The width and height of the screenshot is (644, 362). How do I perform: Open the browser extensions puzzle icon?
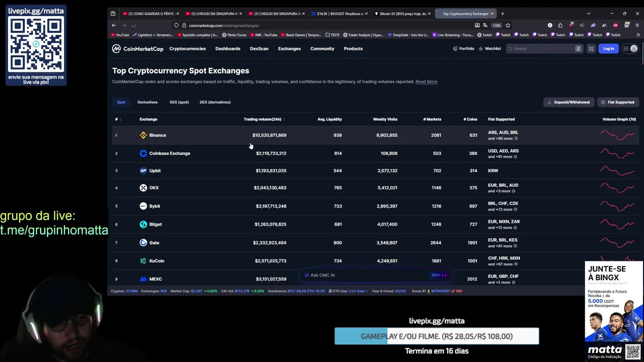coord(560,25)
